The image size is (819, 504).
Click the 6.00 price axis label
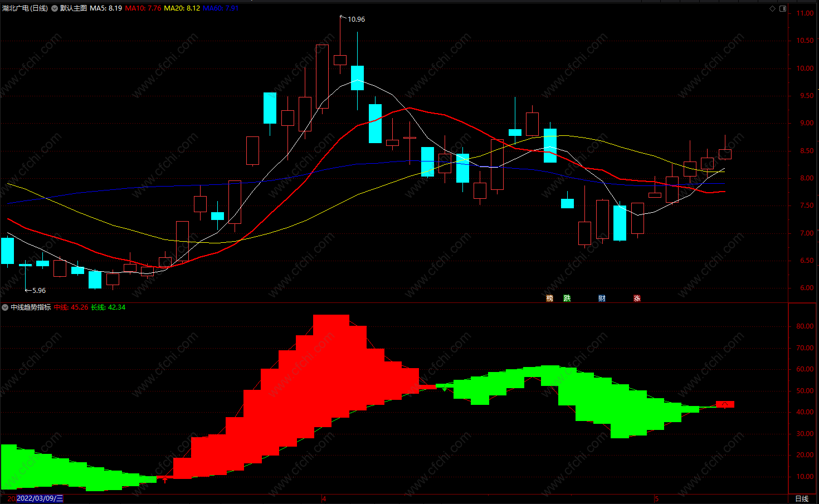(806, 288)
